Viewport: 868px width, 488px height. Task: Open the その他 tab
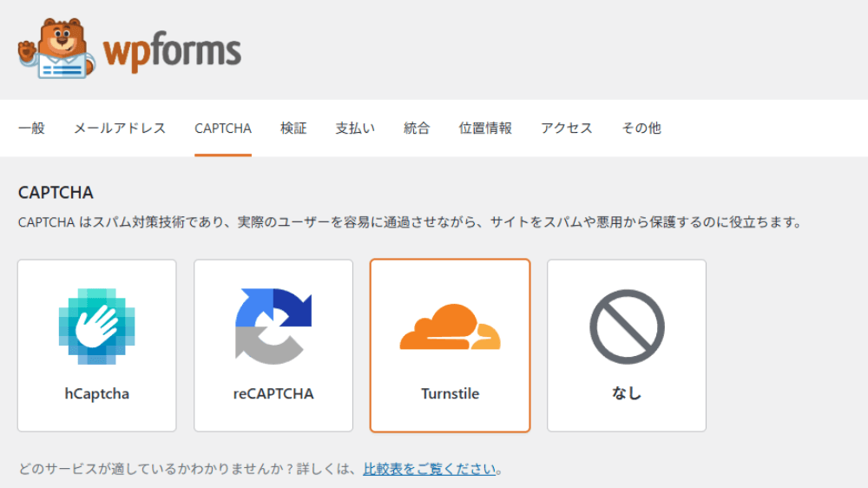pyautogui.click(x=641, y=129)
